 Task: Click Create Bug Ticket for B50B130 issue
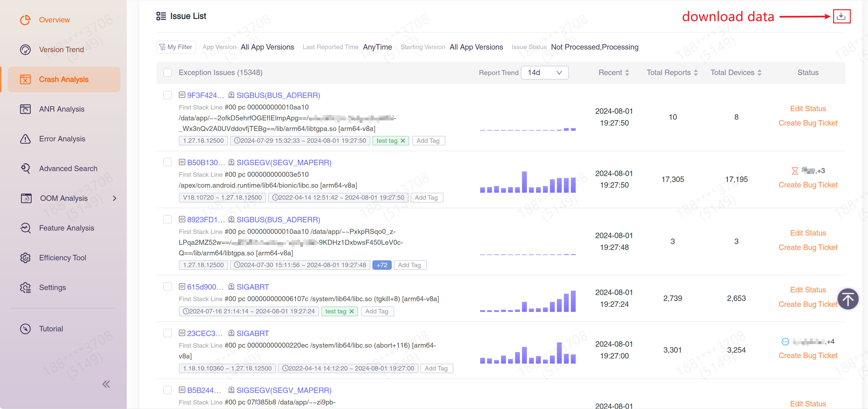(x=808, y=185)
